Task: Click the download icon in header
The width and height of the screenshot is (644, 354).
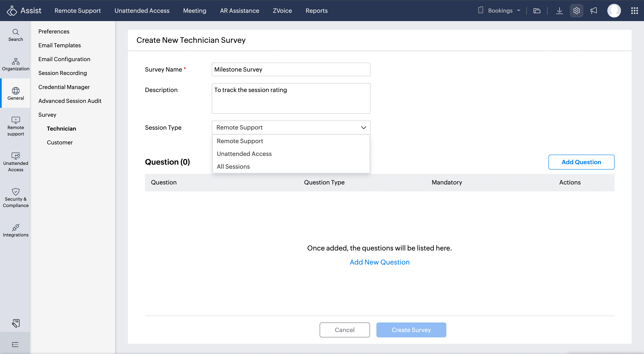Action: click(559, 10)
